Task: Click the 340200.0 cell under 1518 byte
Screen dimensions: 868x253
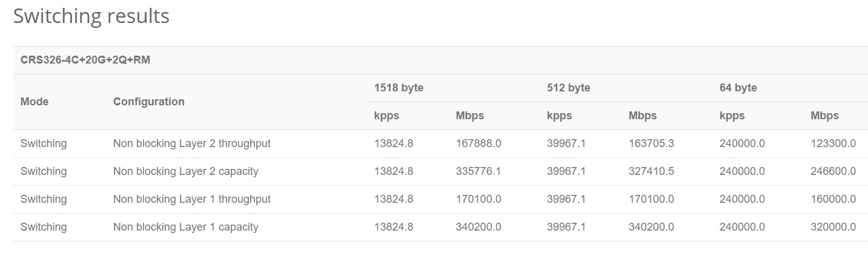Action: [479, 228]
